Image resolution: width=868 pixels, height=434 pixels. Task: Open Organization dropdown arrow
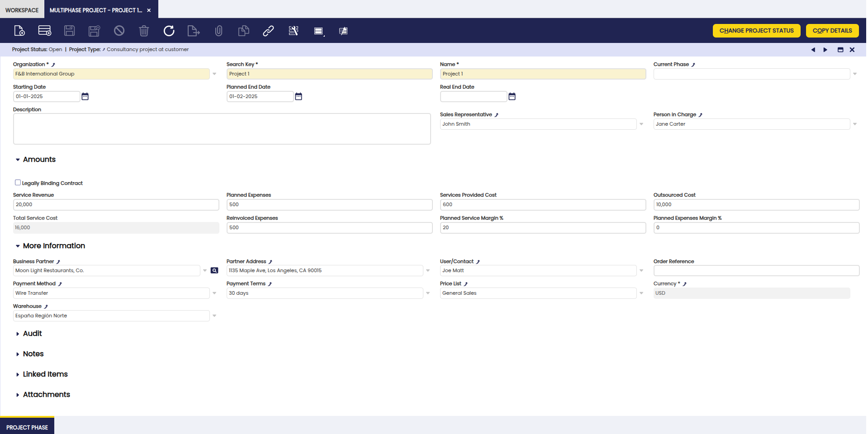tap(214, 74)
